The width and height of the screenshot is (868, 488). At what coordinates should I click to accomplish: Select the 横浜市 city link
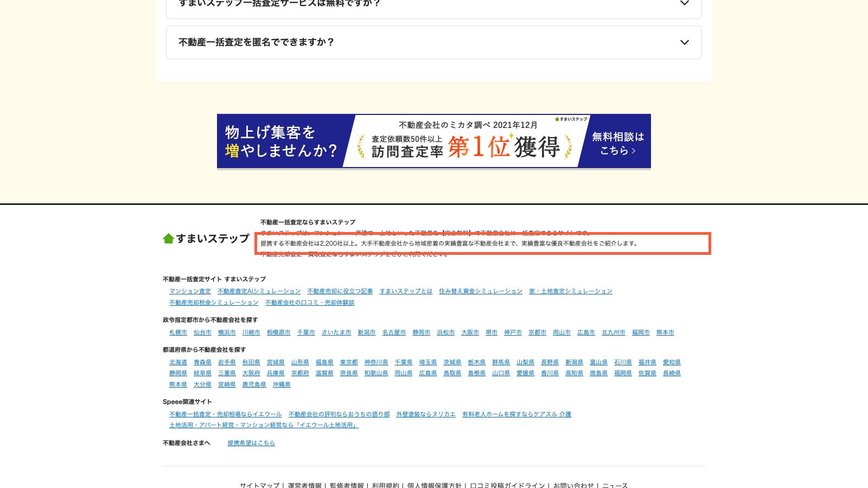[227, 332]
